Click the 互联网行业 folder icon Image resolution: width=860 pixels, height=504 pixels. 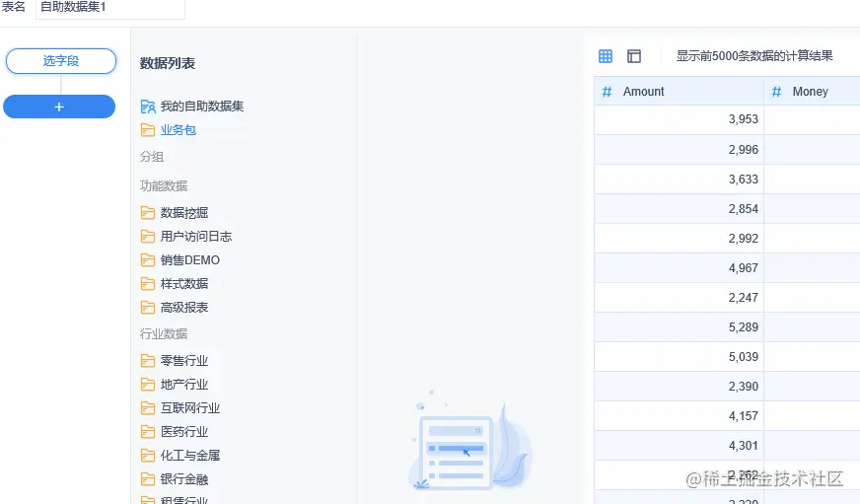[x=148, y=408]
